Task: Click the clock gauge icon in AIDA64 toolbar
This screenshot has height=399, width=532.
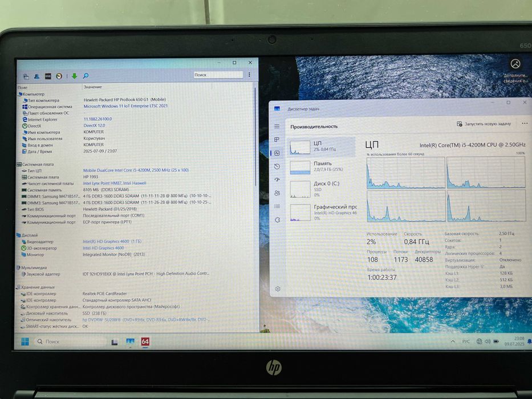Action: (x=59, y=76)
